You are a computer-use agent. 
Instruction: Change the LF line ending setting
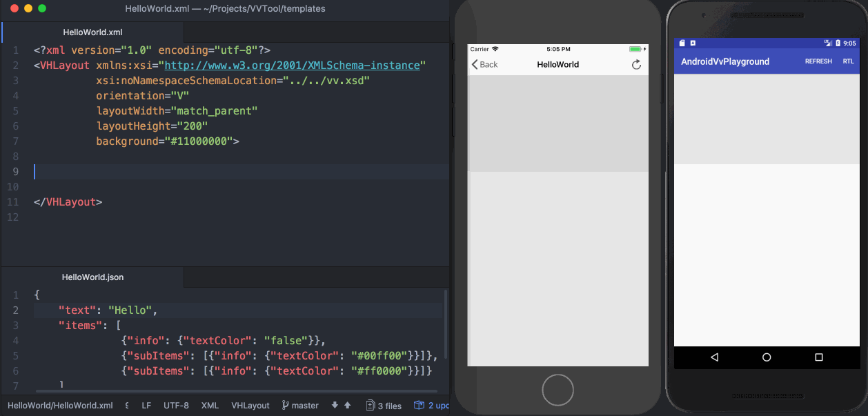click(x=146, y=406)
